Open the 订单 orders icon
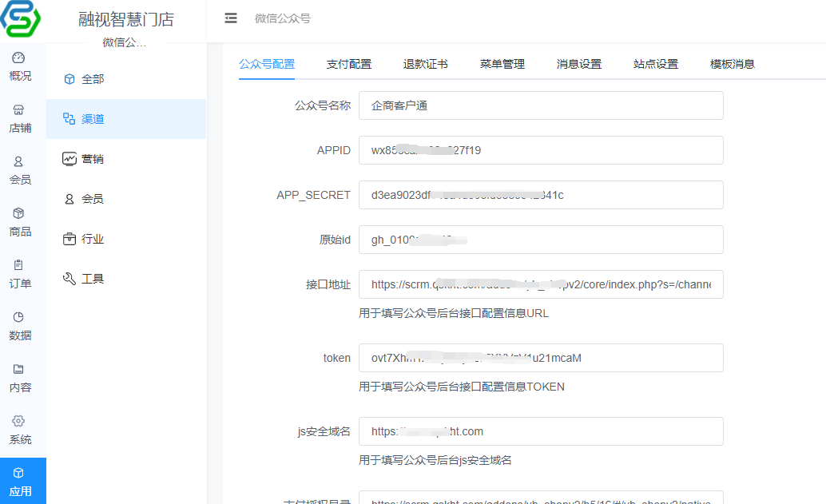 tap(18, 265)
